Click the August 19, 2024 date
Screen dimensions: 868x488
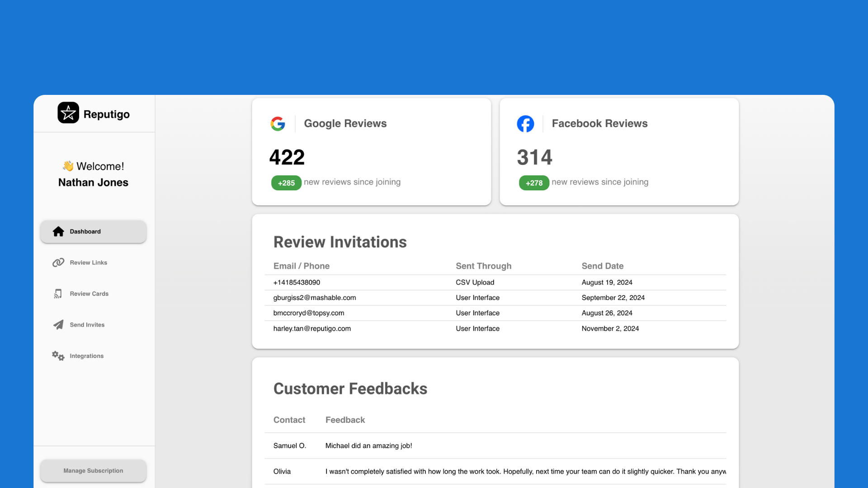tap(607, 282)
